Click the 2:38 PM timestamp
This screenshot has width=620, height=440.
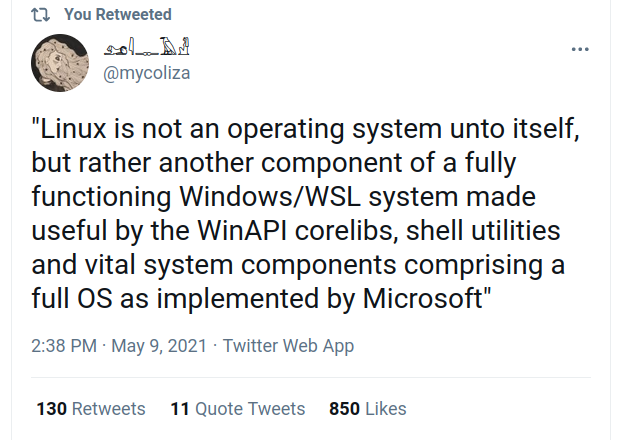coord(64,346)
